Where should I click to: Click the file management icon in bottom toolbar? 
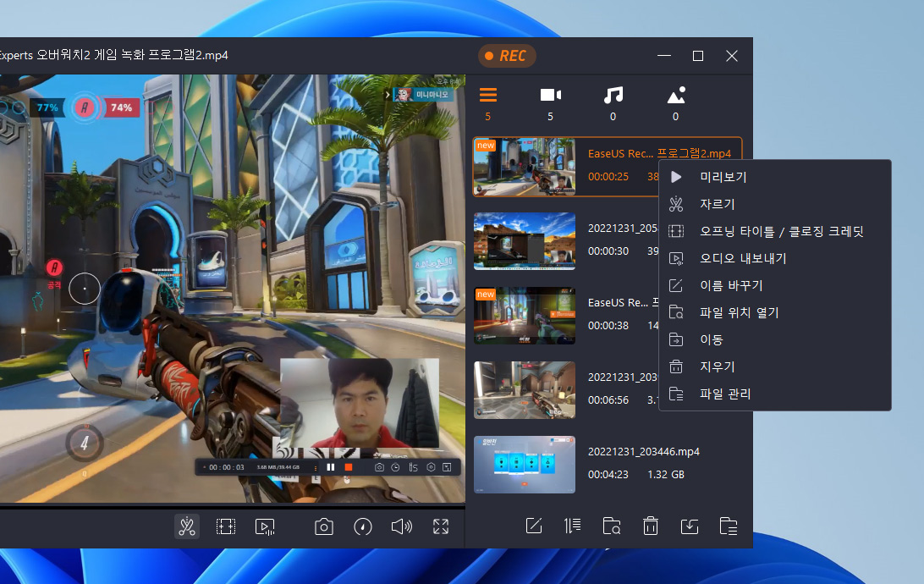coord(729,526)
